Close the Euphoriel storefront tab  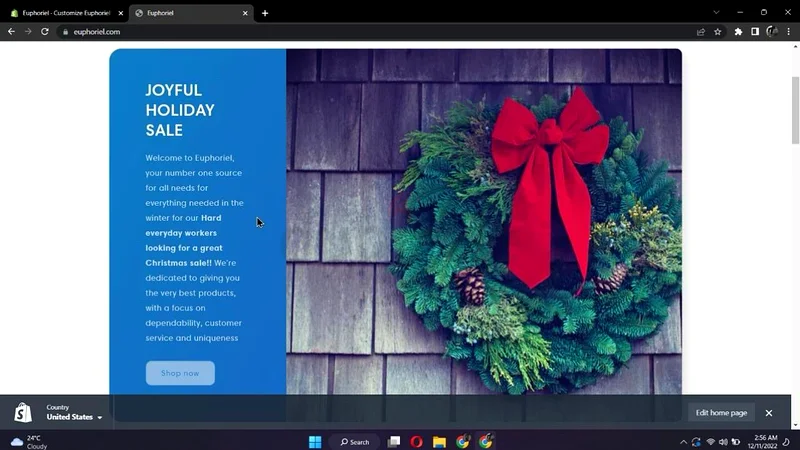point(245,13)
